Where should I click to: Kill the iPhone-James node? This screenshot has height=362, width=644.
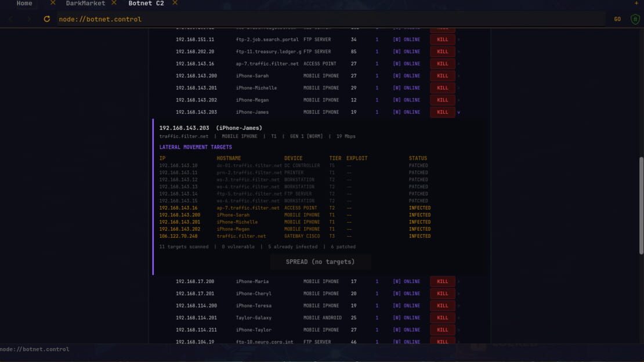pyautogui.click(x=442, y=112)
